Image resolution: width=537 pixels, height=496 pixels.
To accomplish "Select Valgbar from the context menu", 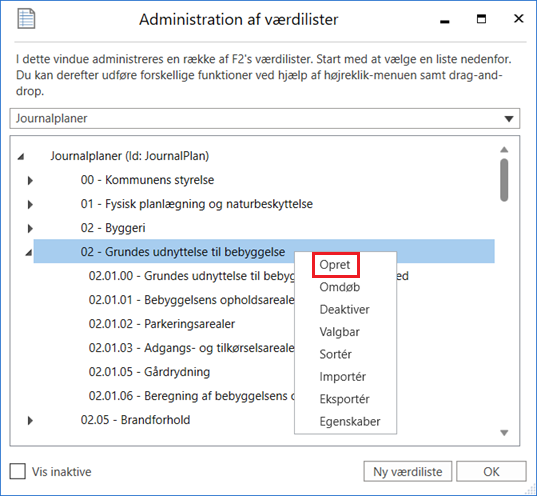I will [x=339, y=332].
